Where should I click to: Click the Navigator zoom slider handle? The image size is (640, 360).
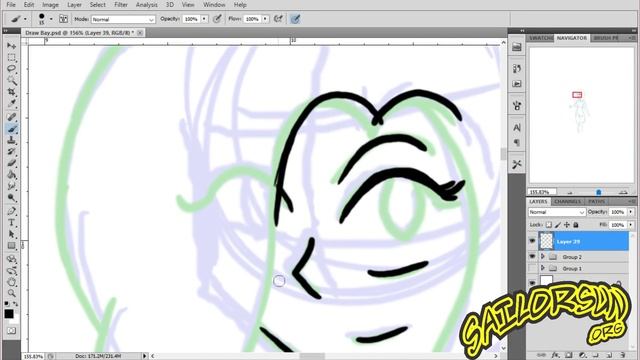pos(598,192)
